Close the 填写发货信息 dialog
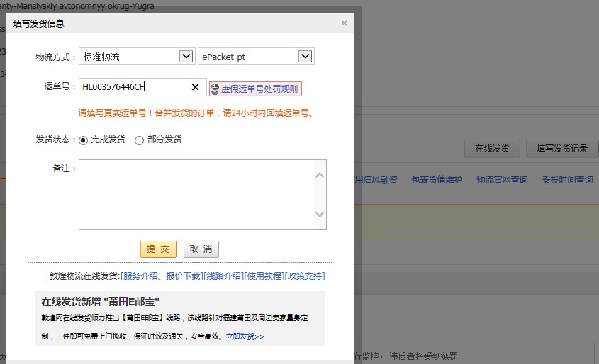This screenshot has width=599, height=364. pos(344,23)
